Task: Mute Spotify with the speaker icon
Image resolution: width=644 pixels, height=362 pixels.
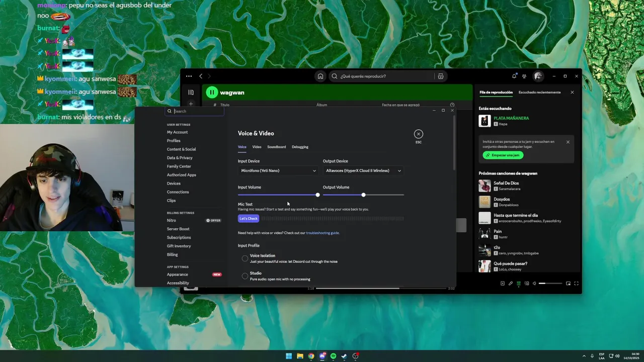Action: (x=534, y=284)
